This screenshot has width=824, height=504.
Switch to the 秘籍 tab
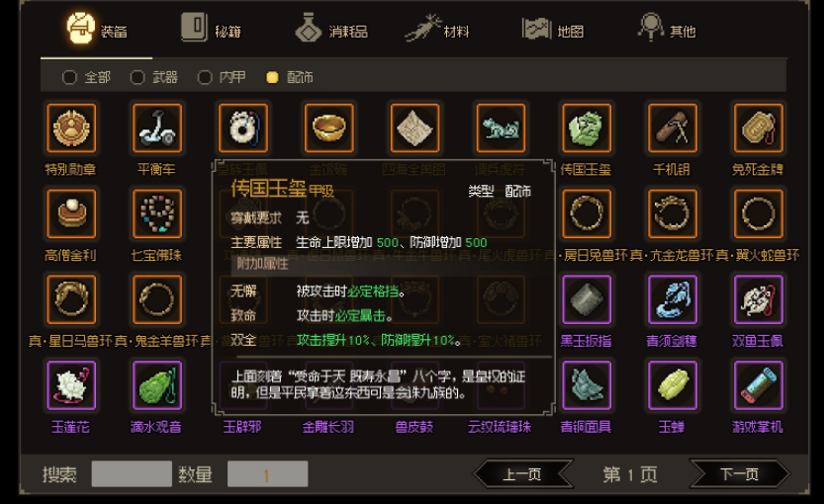(x=212, y=29)
